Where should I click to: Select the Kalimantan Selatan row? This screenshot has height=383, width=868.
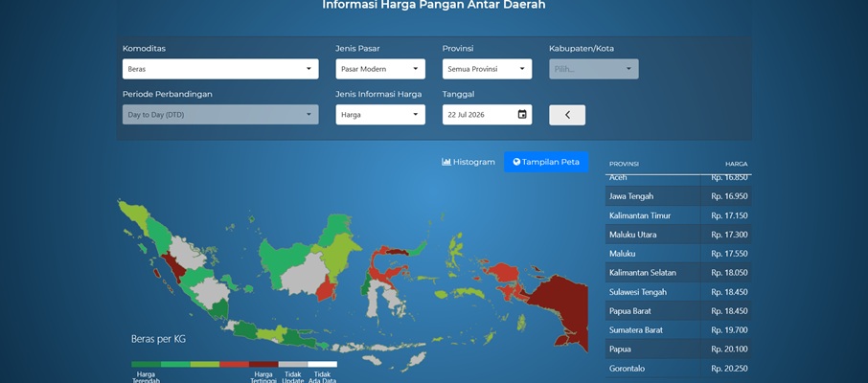[678, 272]
